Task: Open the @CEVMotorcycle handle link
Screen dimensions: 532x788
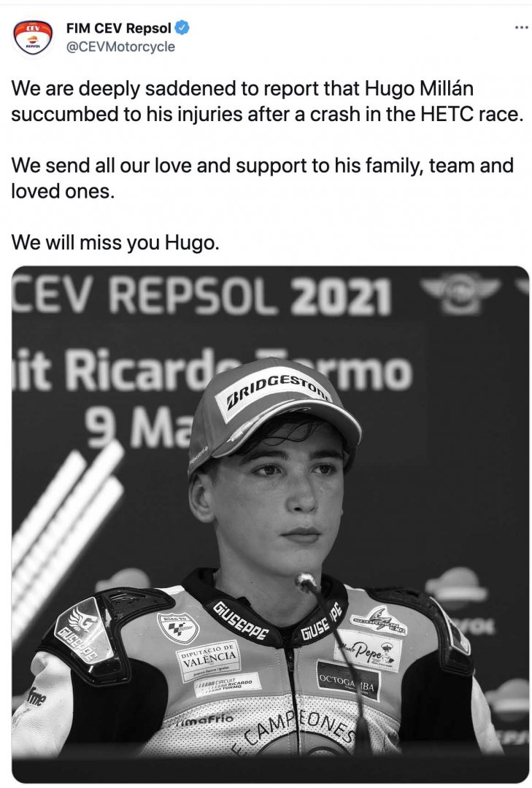Action: pyautogui.click(x=120, y=47)
